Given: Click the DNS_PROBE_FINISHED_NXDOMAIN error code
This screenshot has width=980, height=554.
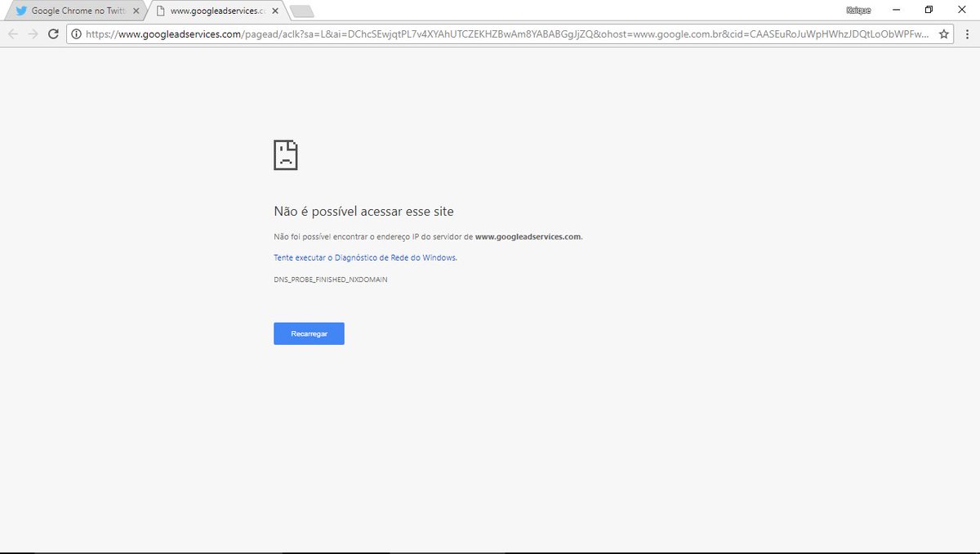Looking at the screenshot, I should [331, 279].
